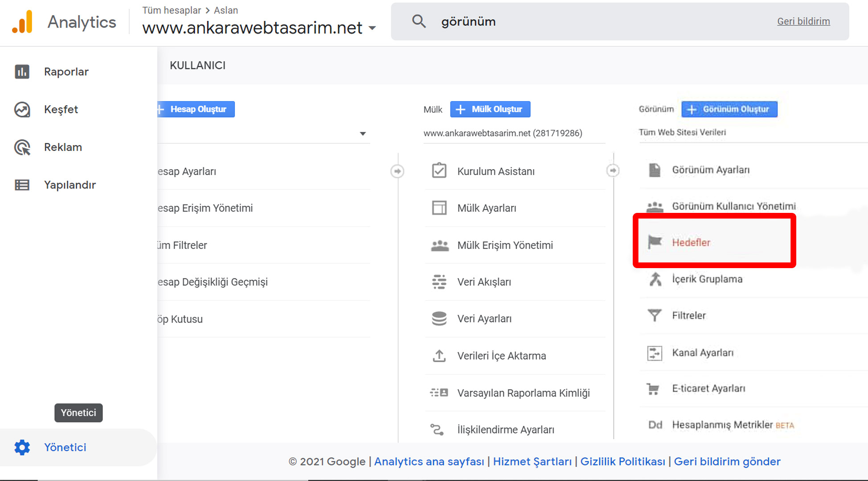The width and height of the screenshot is (868, 481).
Task: Click the Reklam advertising icon
Action: (22, 147)
